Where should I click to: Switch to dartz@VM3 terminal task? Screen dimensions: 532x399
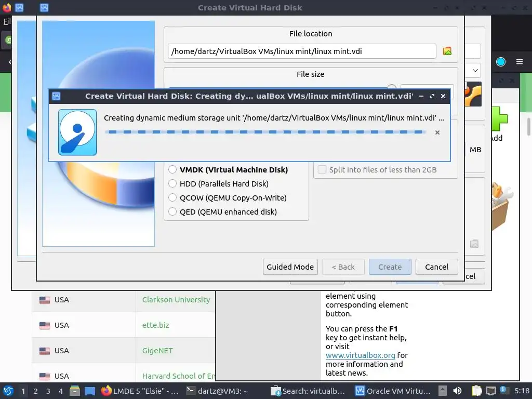[218, 391]
